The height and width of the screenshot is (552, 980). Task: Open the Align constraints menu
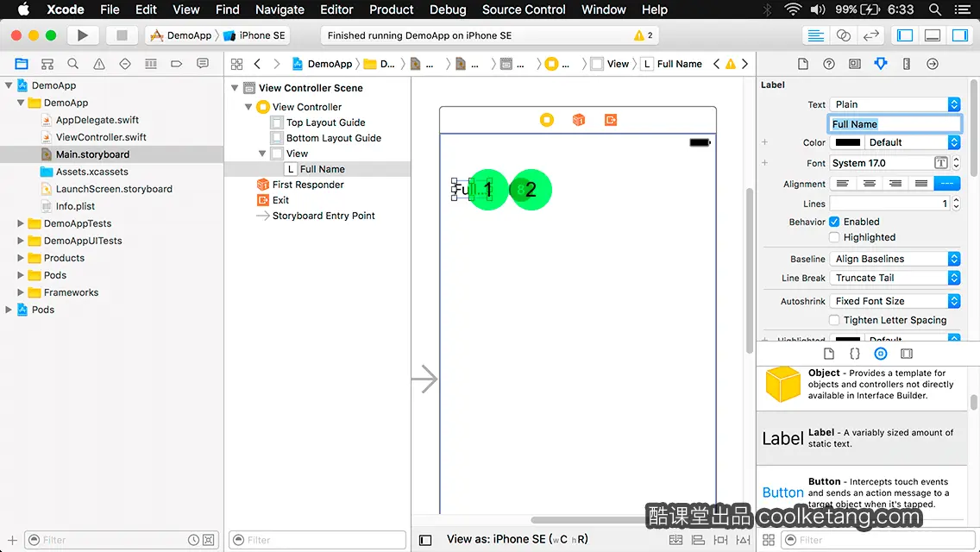pyautogui.click(x=698, y=540)
